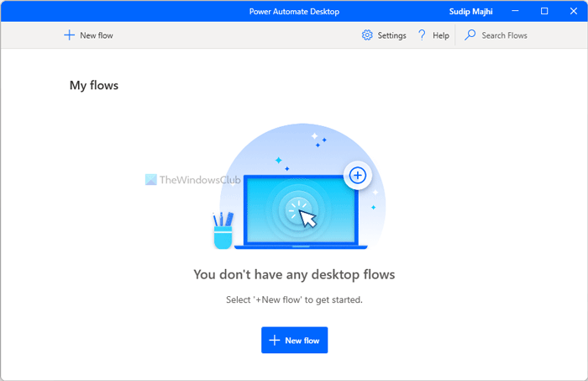The height and width of the screenshot is (381, 588).
Task: Click the Sudip Majhi account name
Action: tap(471, 12)
